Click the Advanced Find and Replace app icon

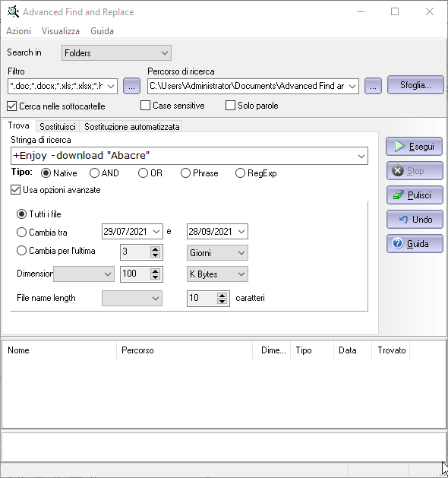[13, 11]
